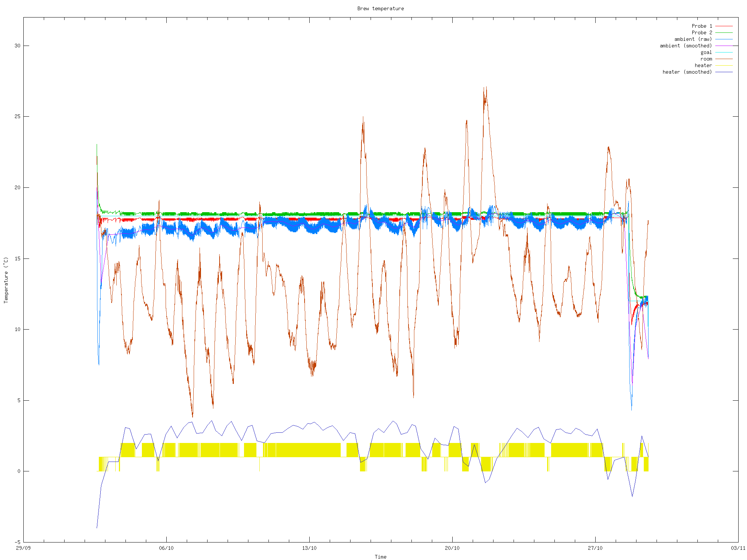Click the x-axis date label '20/10'

(x=452, y=548)
